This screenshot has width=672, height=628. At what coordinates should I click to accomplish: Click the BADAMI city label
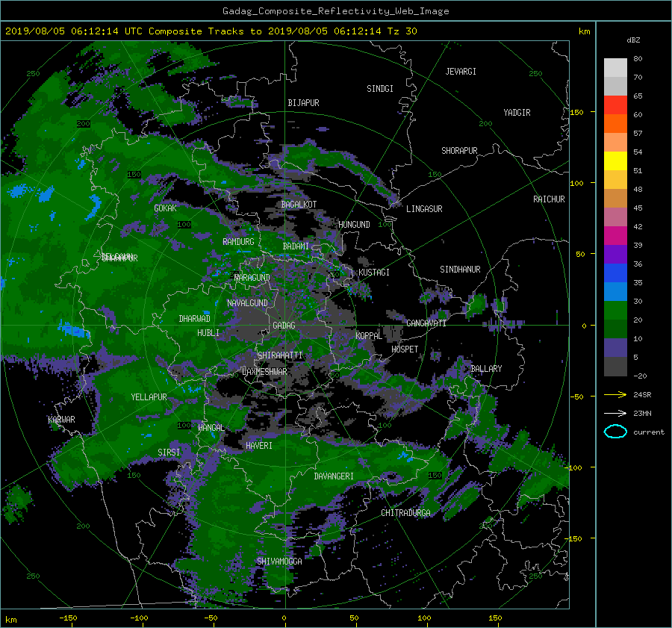(296, 246)
